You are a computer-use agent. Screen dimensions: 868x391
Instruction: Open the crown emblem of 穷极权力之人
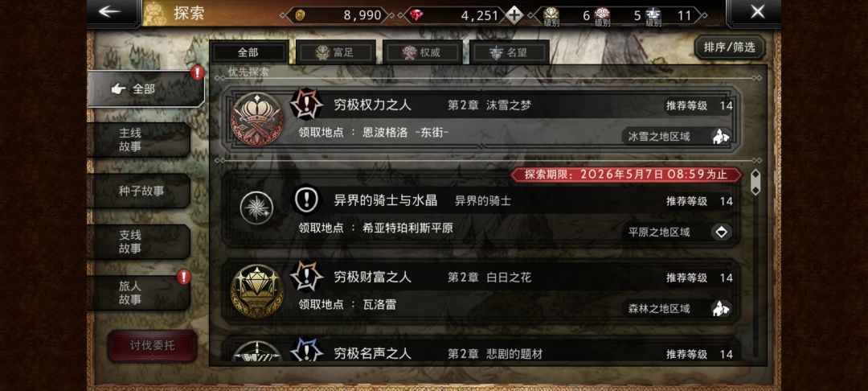(257, 119)
